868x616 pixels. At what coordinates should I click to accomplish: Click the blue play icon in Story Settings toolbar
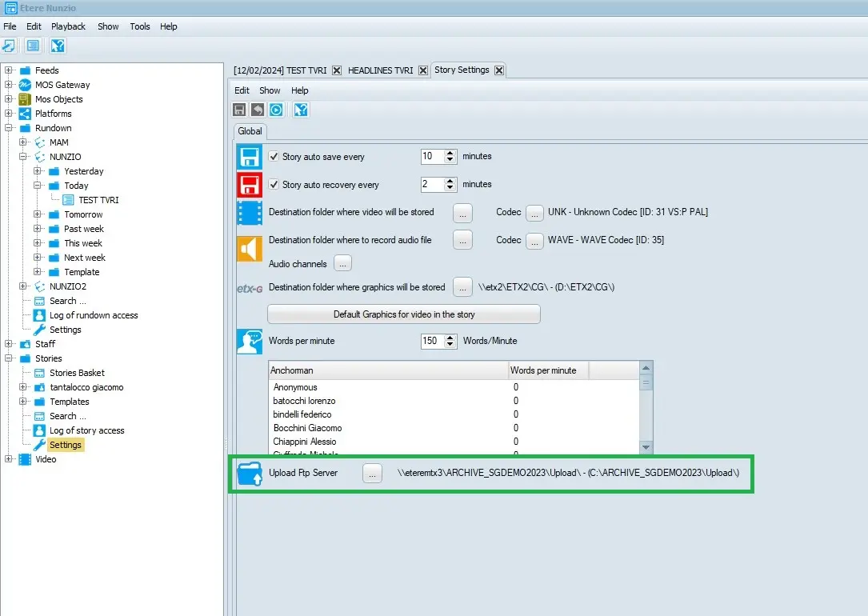pyautogui.click(x=276, y=110)
